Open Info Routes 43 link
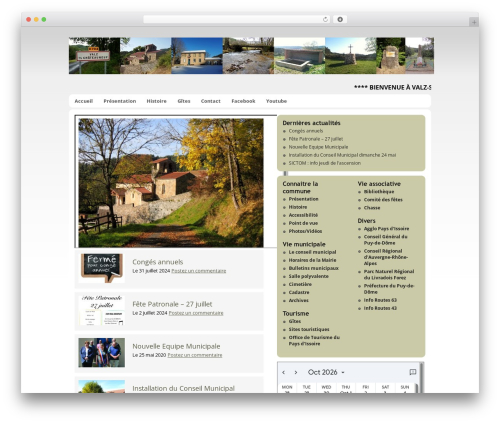Image resolution: width=500 pixels, height=423 pixels. click(380, 308)
